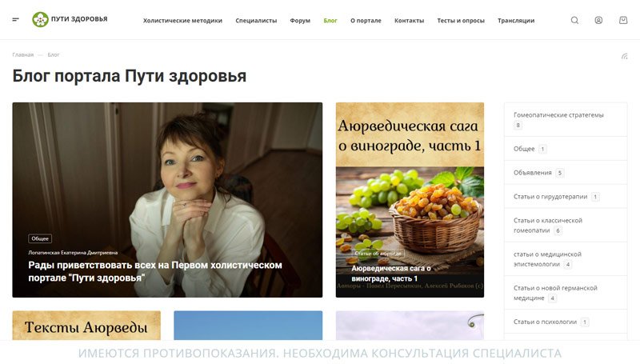
Task: Open the search magnifier icon
Action: pos(574,20)
